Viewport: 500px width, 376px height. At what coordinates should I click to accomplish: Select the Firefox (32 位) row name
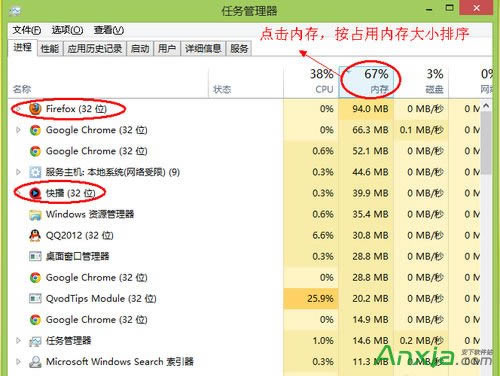pyautogui.click(x=76, y=109)
